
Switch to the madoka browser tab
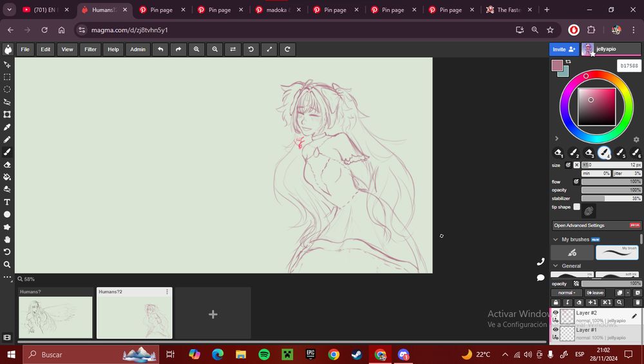pos(277,10)
